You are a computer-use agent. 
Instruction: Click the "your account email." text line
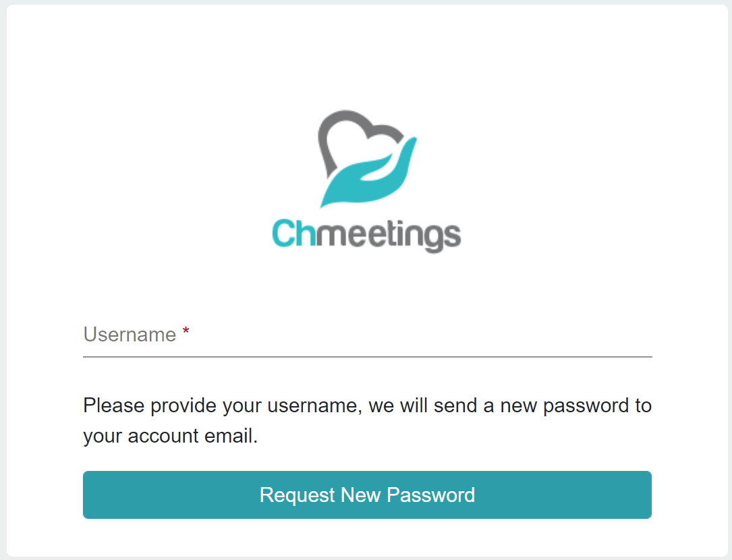171,436
